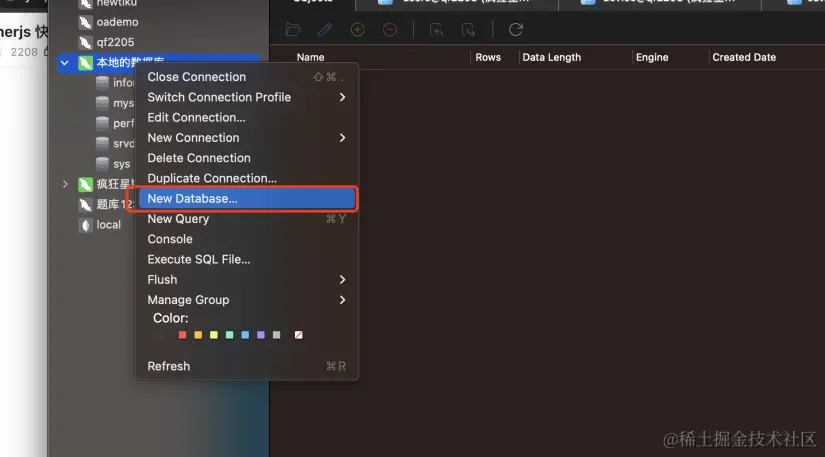Open the New Connection submenu arrow
Viewport: 825px width, 457px height.
[343, 138]
